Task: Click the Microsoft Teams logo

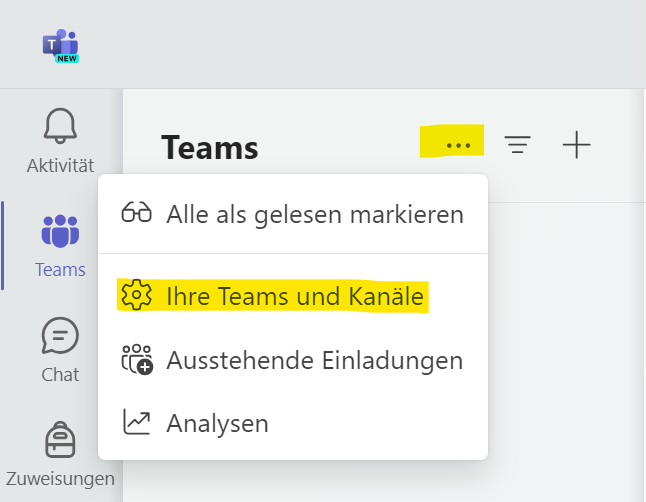Action: coord(60,45)
